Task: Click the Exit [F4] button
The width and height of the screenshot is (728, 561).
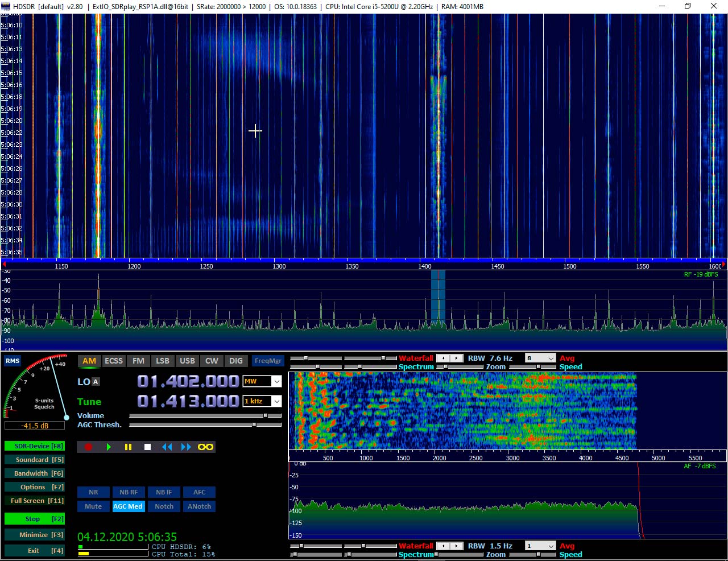Action: (x=35, y=551)
